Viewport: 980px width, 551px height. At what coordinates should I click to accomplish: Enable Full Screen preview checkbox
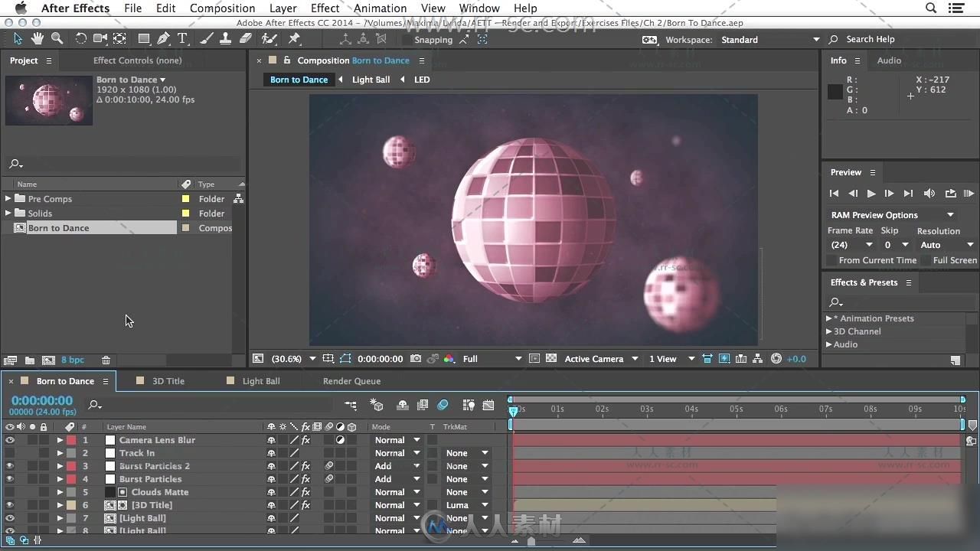[x=926, y=260]
